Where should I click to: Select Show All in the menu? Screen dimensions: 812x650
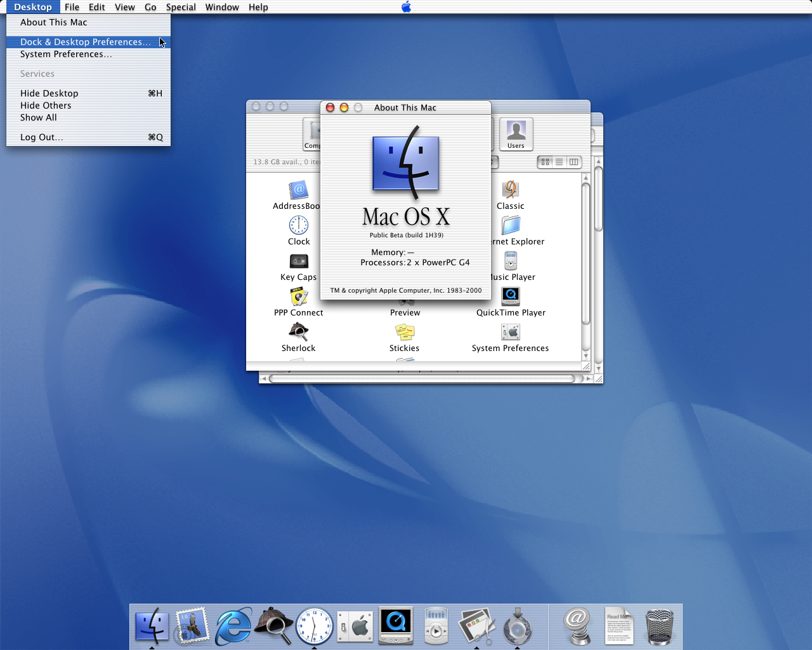(88, 117)
